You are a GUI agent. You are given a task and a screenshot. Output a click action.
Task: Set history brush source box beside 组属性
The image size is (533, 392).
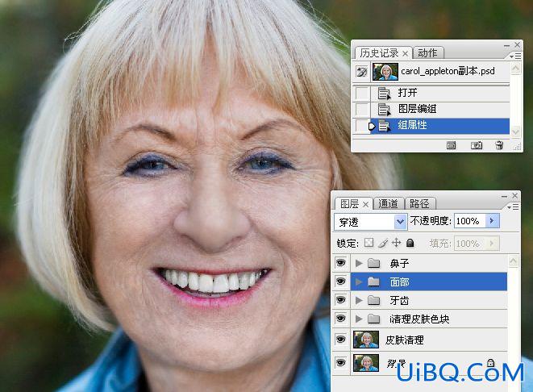[362, 126]
